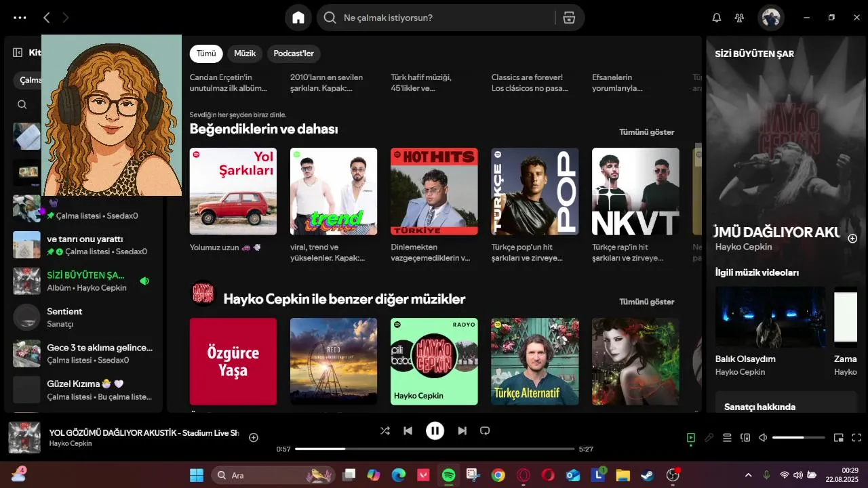Skip to the previous track
The image size is (868, 488).
click(x=408, y=430)
